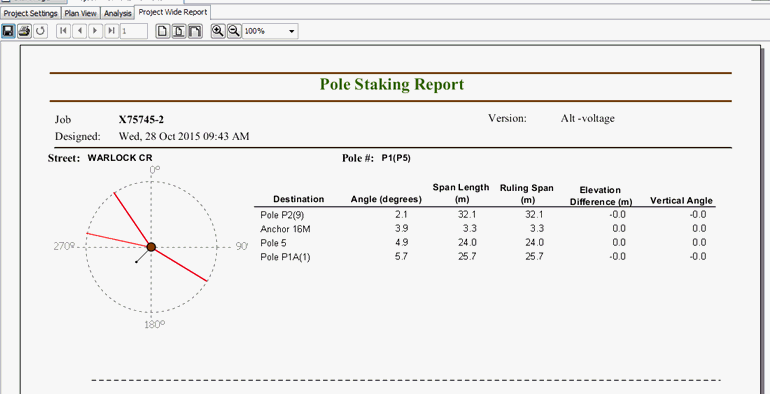Save the report with the disk icon
Screen dimensions: 770x394
pyautogui.click(x=8, y=31)
